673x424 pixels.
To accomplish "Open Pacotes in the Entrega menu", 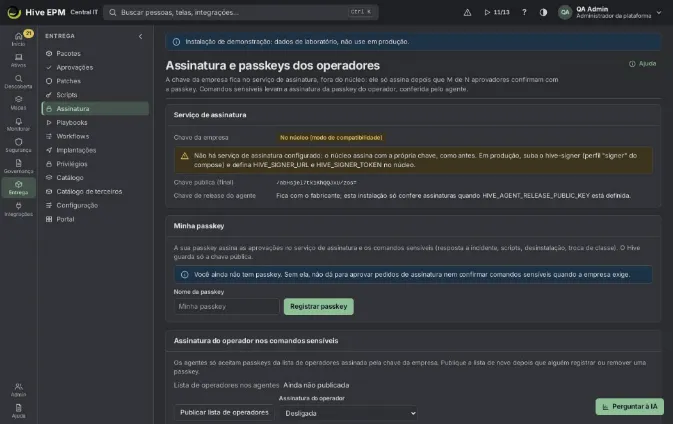I will pyautogui.click(x=95, y=54).
